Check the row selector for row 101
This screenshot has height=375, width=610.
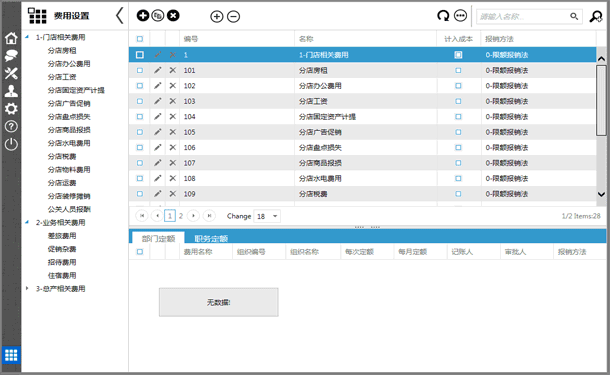tap(140, 70)
